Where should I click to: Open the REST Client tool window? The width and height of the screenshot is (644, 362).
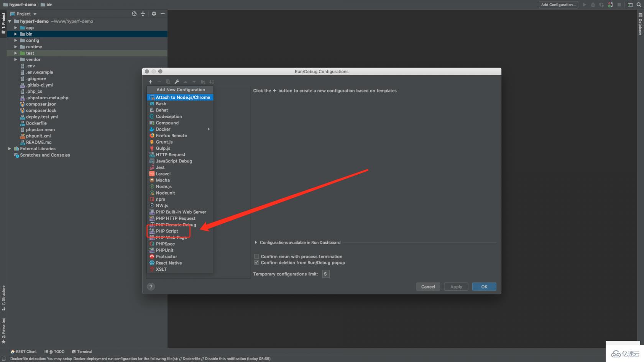(24, 352)
